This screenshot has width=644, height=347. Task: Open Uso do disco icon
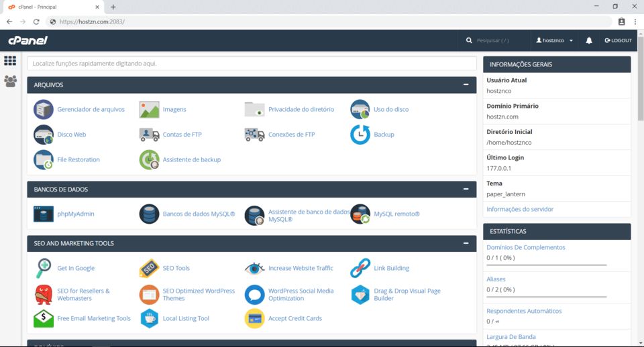[360, 109]
